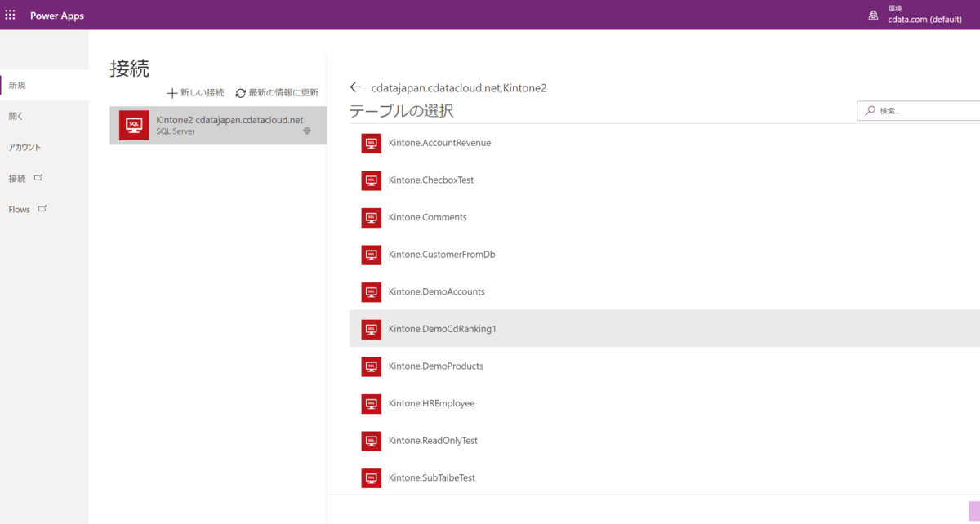Click the cdatajapan.cdatacloud.net,Kintone2 breadcrumb text

[459, 87]
